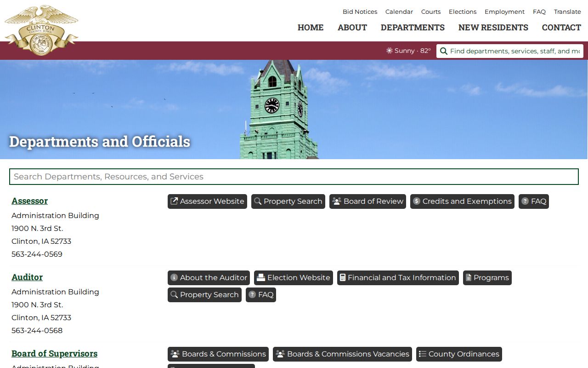The width and height of the screenshot is (588, 368).
Task: Open the ABOUT menu
Action: coord(352,28)
